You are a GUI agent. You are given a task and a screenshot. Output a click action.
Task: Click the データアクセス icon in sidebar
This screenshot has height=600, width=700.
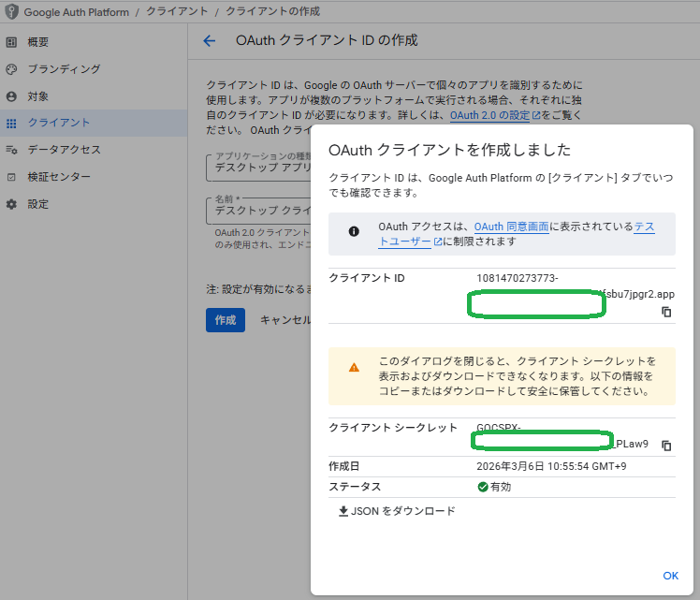coord(11,150)
